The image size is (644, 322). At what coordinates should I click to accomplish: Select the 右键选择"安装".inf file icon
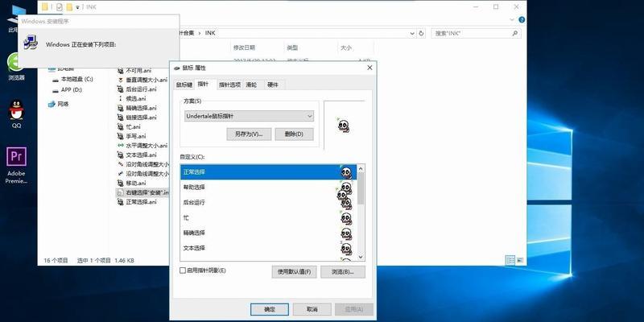coord(120,192)
